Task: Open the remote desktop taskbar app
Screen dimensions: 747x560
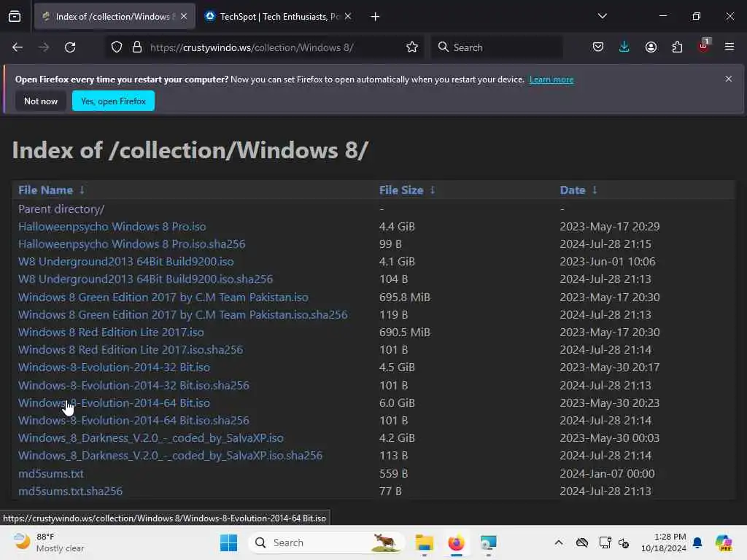Action: 488,542
